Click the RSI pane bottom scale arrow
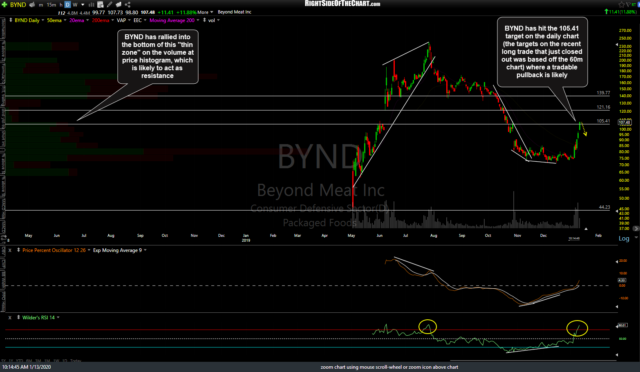The image size is (640, 372). (x=617, y=354)
